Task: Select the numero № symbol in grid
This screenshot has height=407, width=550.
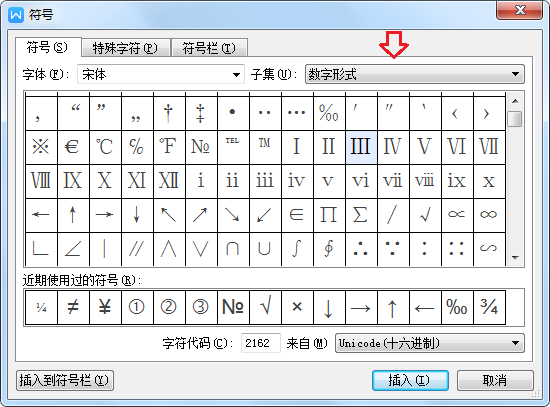Action: (x=201, y=147)
